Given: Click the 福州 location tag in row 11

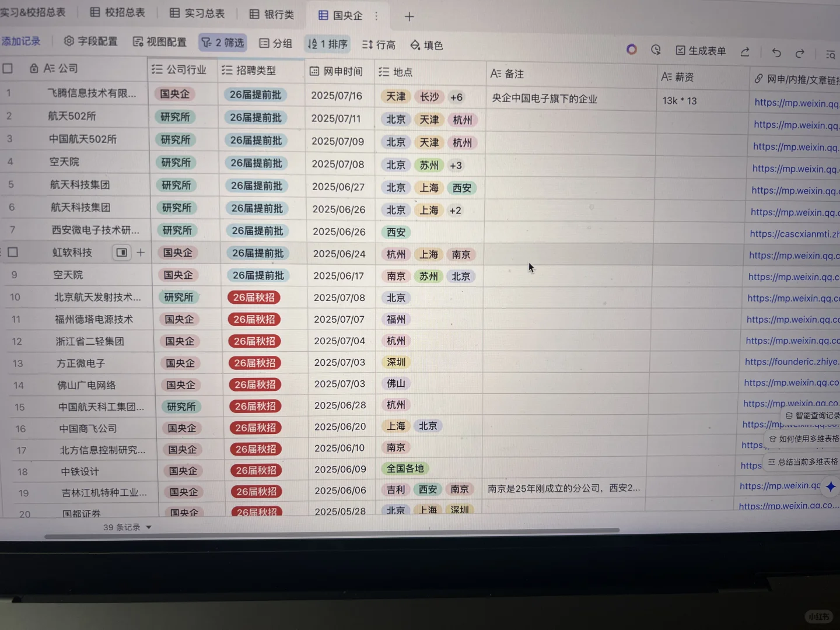Looking at the screenshot, I should pos(395,319).
